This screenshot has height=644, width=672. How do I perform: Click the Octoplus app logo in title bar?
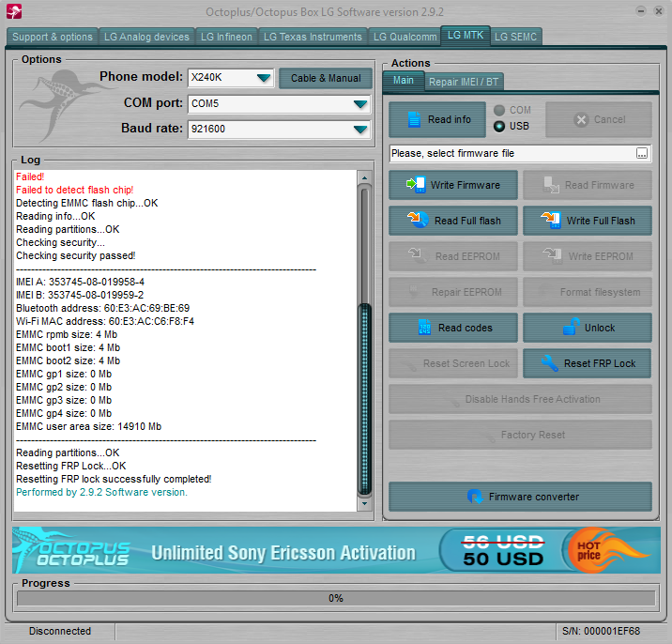pos(14,11)
